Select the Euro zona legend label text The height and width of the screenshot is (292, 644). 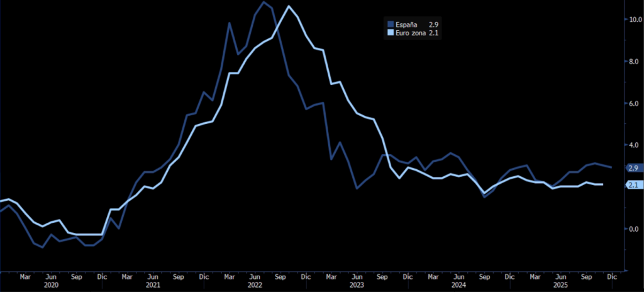click(411, 32)
